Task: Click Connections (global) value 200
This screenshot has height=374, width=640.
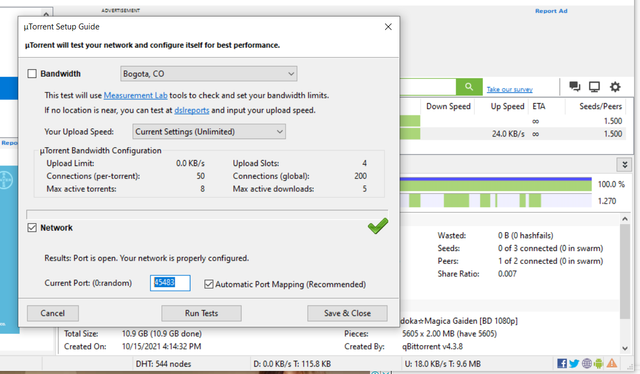Action: pyautogui.click(x=360, y=176)
